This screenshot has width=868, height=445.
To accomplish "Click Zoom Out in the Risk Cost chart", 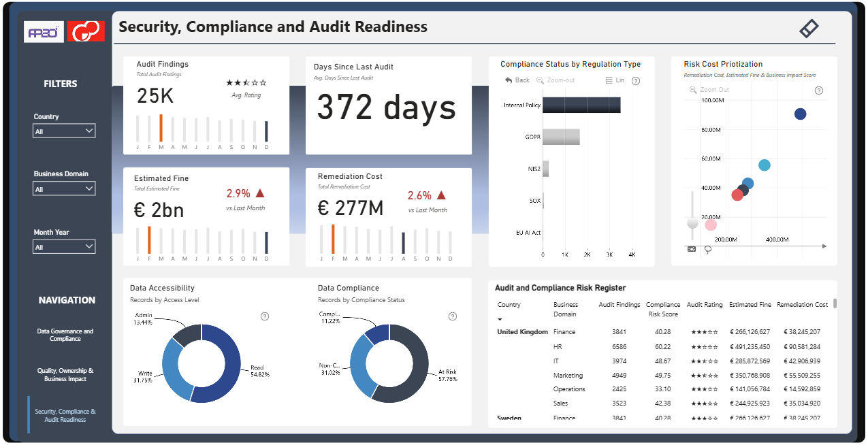I will pos(709,90).
